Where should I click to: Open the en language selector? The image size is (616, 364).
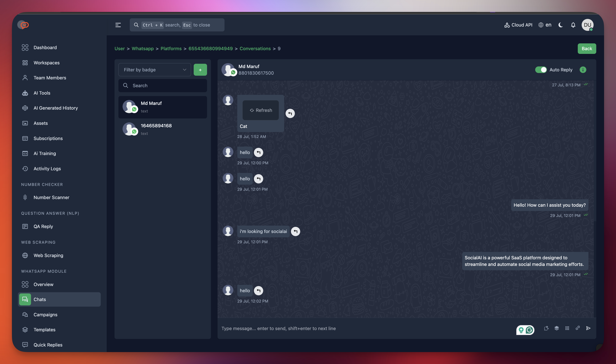pyautogui.click(x=545, y=25)
